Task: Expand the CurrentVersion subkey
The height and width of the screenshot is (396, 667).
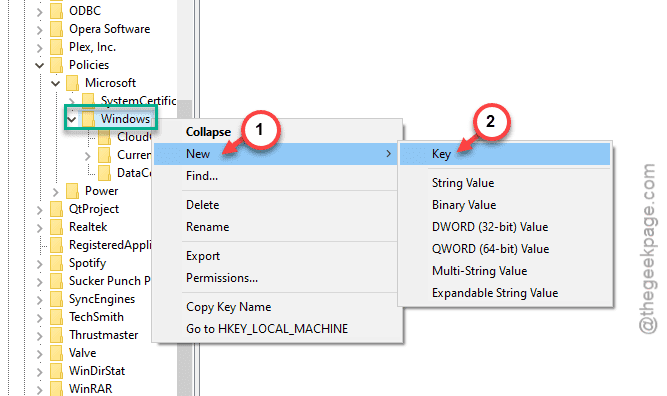Action: coord(88,156)
